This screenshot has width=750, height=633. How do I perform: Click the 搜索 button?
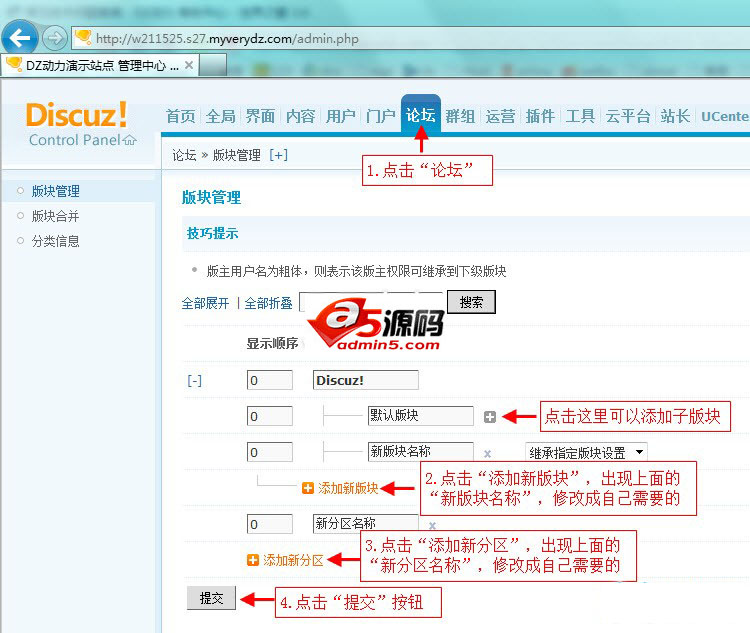point(471,302)
